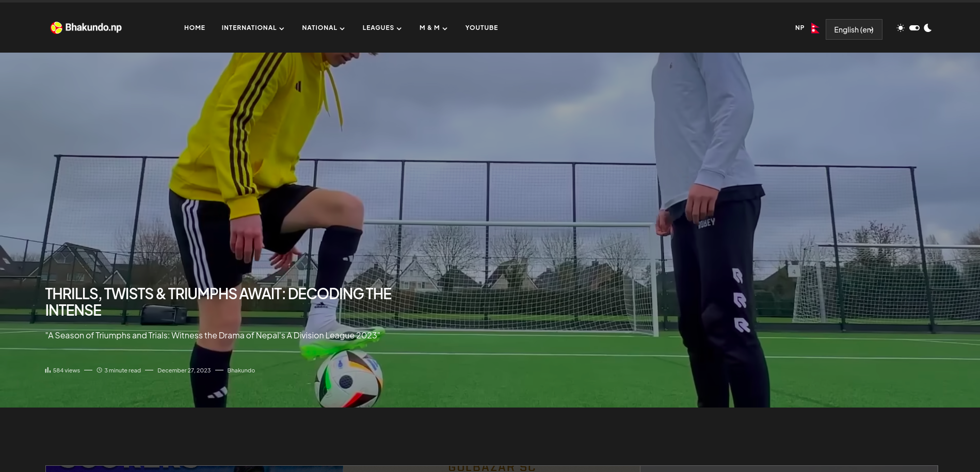Screen dimensions: 980x472
Task: Go to the Home menu item
Action: [x=195, y=28]
